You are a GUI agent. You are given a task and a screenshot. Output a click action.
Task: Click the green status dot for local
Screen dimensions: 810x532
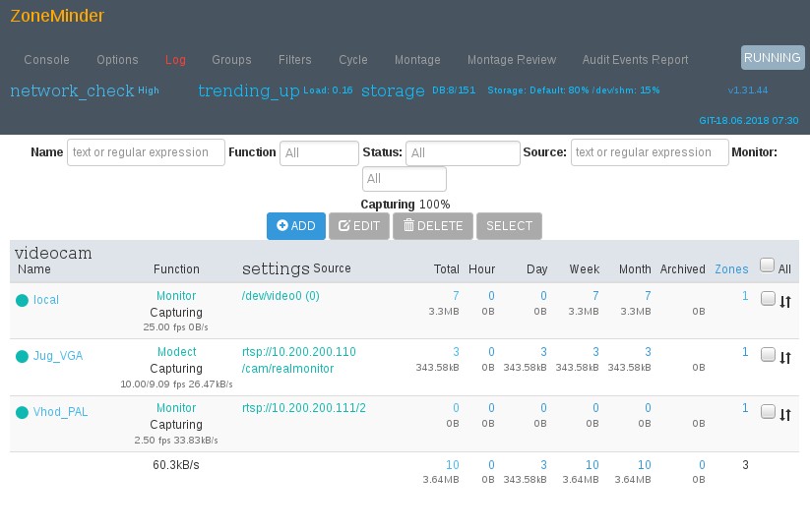[22, 300]
